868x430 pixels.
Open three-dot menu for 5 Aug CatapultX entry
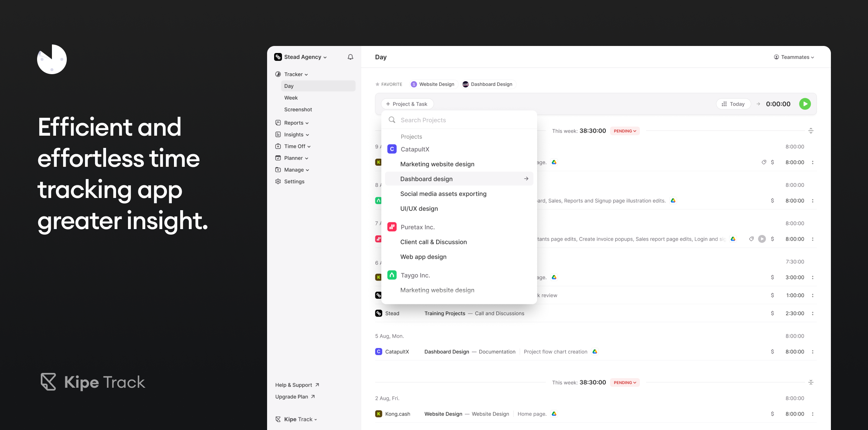812,352
